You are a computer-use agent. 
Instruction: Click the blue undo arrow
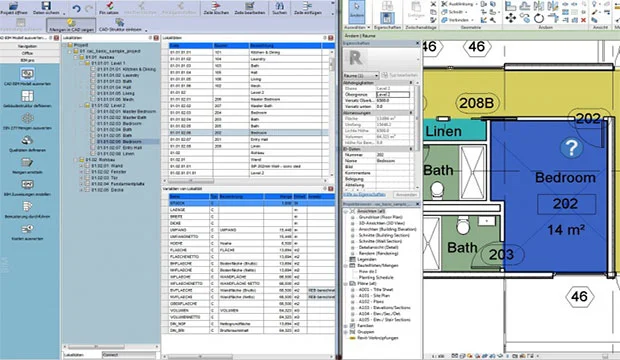point(77,8)
